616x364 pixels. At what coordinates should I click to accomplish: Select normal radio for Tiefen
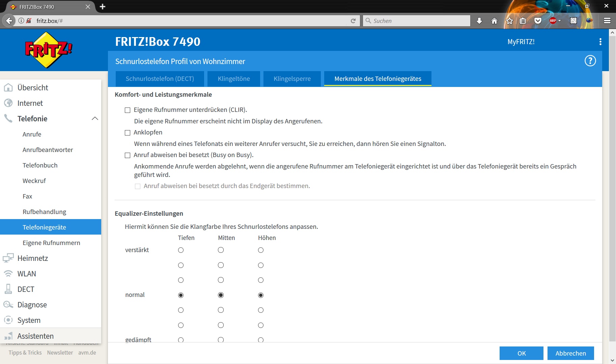pyautogui.click(x=181, y=295)
